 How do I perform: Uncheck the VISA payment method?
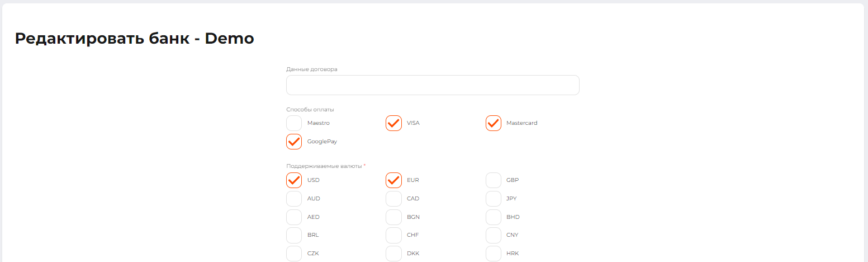coord(393,123)
